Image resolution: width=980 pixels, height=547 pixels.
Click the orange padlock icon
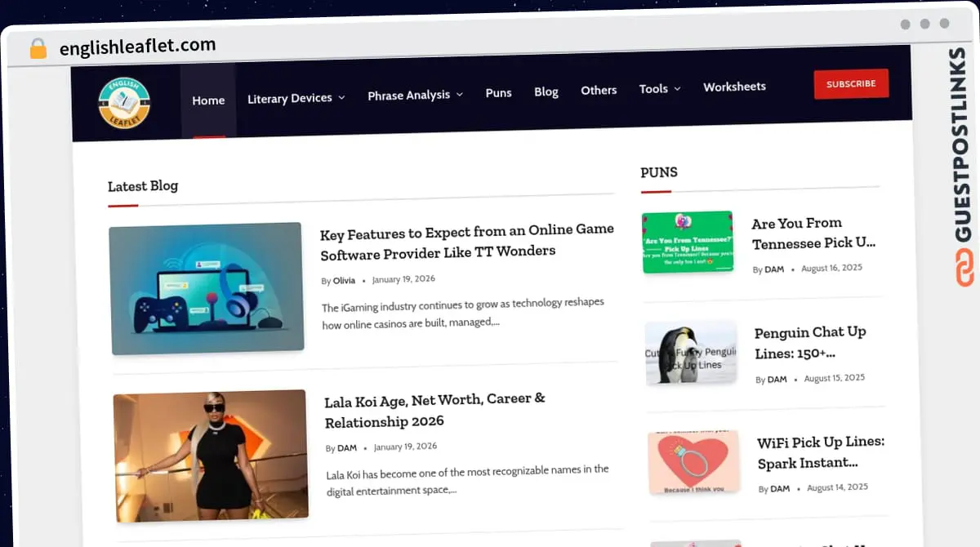(x=38, y=48)
